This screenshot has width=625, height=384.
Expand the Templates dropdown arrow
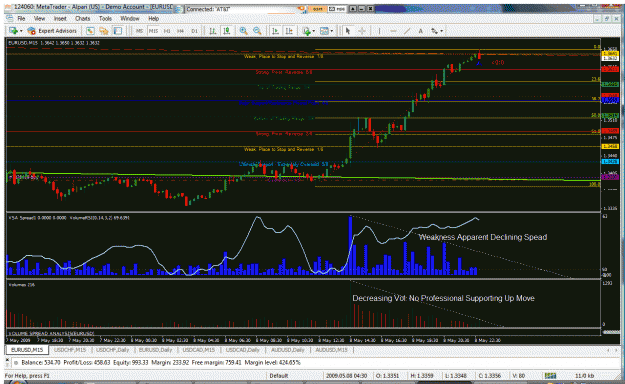click(x=332, y=31)
